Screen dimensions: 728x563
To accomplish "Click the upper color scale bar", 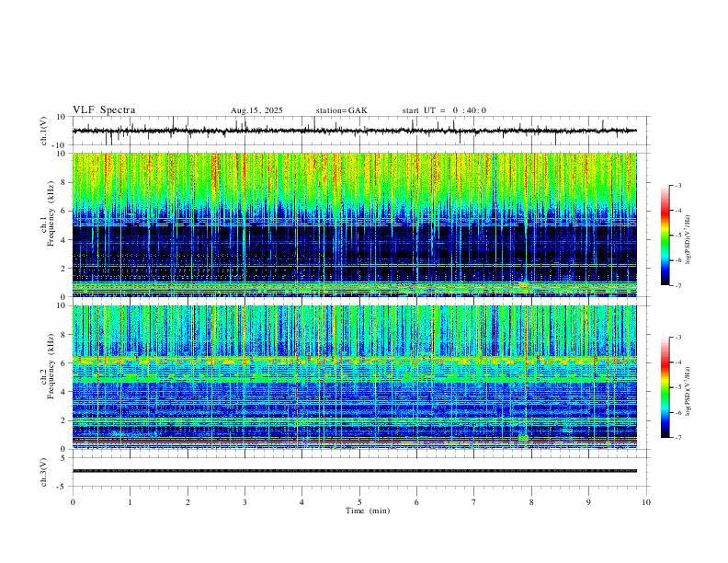I will click(x=665, y=236).
